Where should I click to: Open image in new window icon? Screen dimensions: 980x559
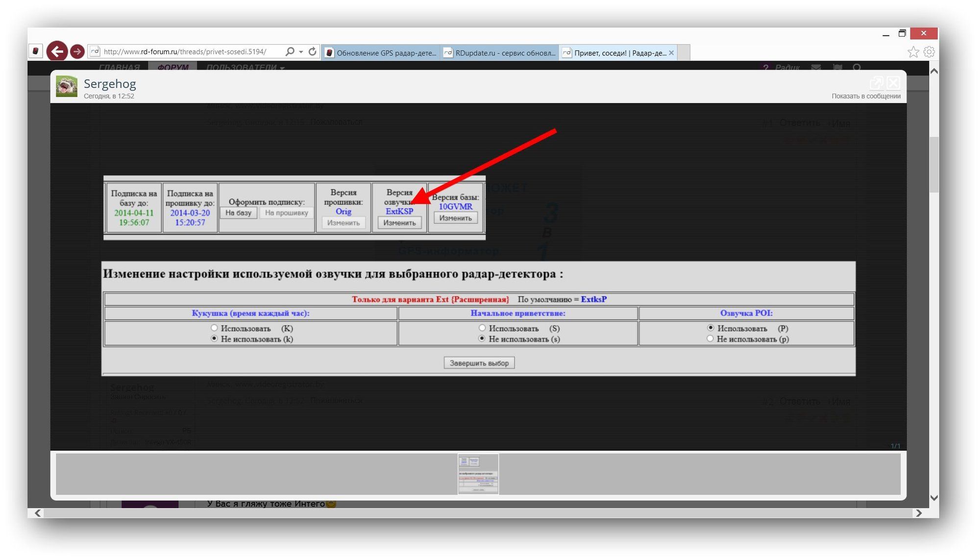pos(876,82)
